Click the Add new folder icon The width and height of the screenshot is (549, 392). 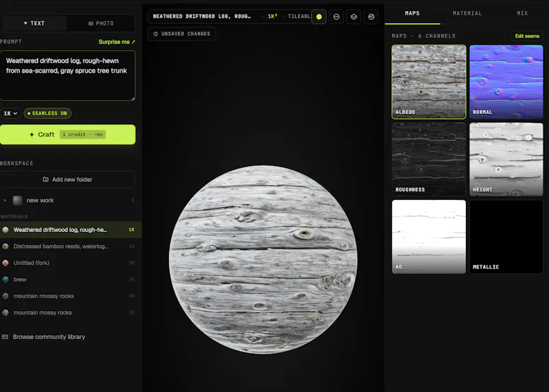coord(45,179)
